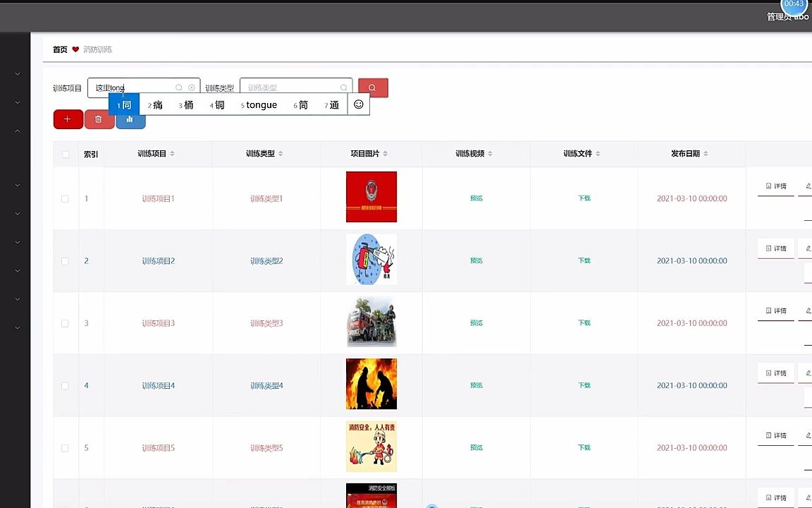Check the checkbox for 训练项目1
812x508 pixels.
click(x=64, y=198)
